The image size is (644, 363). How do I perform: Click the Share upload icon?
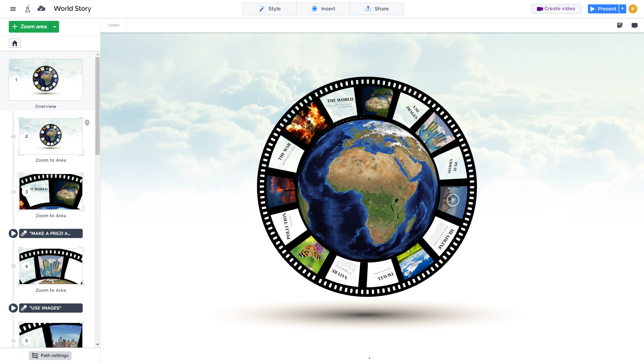coord(368,9)
